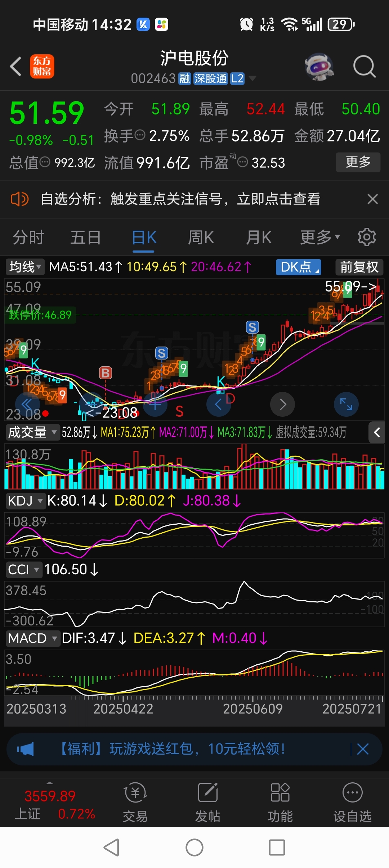This screenshot has width=389, height=868.
Task: Tap the 深股通 tag
Action: 211,78
